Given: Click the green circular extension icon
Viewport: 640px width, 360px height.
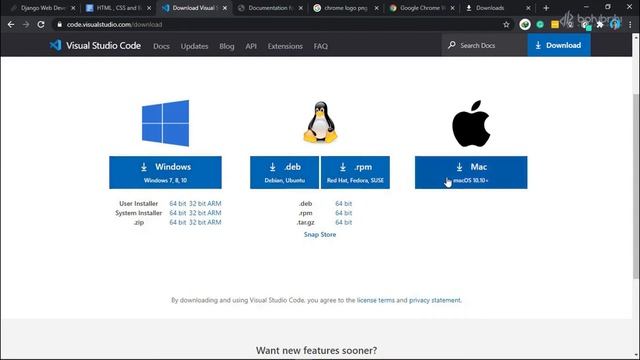Looking at the screenshot, I should (x=540, y=24).
